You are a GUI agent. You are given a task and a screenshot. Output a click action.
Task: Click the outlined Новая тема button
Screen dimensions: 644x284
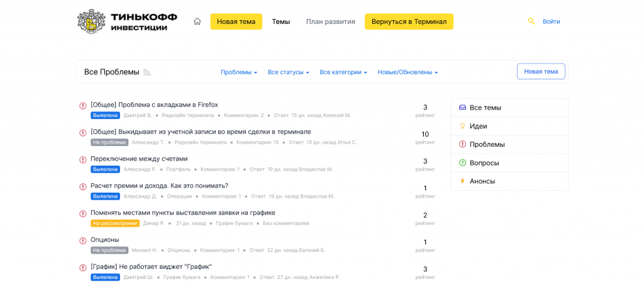(541, 72)
